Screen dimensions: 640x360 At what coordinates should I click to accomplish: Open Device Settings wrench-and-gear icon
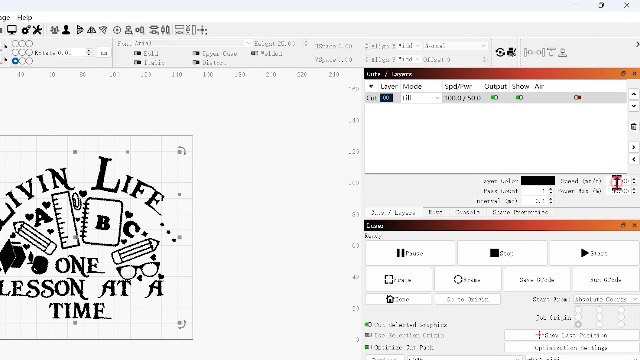[x=26, y=30]
